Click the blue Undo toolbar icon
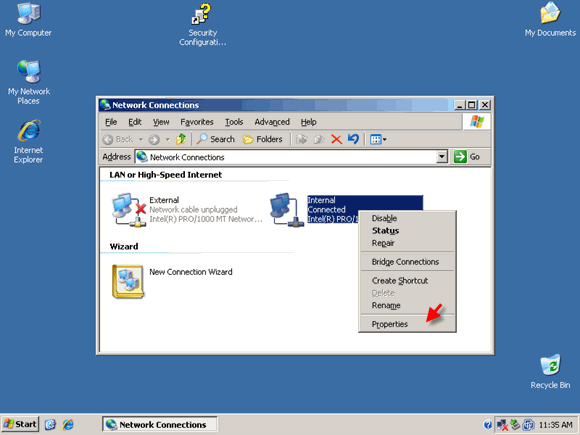The height and width of the screenshot is (435, 580). click(x=353, y=139)
